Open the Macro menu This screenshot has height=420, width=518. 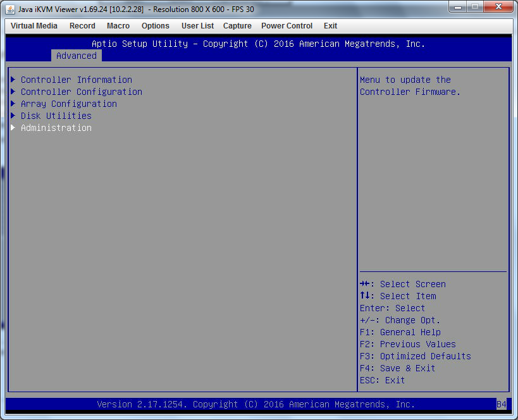pos(118,26)
